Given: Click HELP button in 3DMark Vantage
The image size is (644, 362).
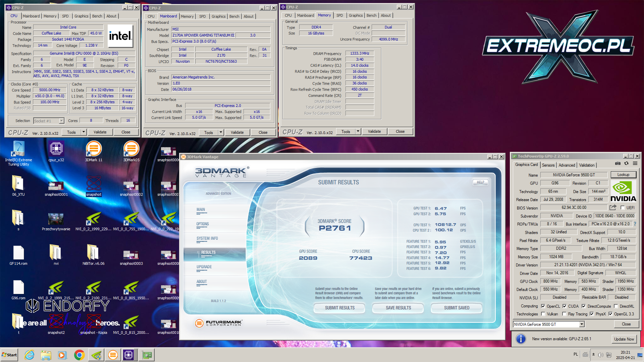Looking at the screenshot, I should point(480,182).
